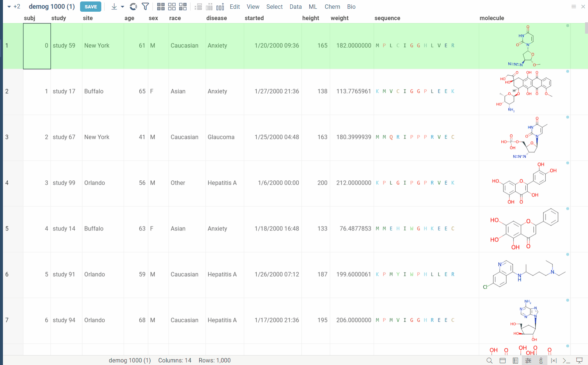
Task: Click the first grid layout icon
Action: pyautogui.click(x=161, y=6)
